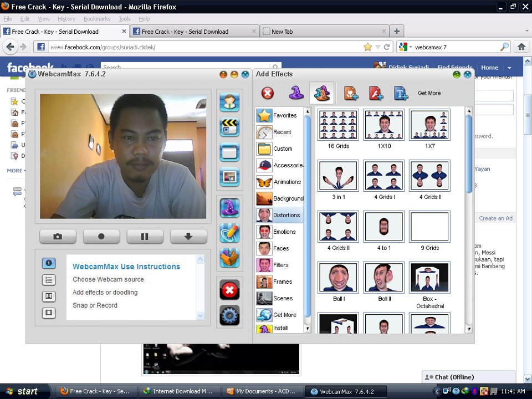Click the add text effect icon
This screenshot has height=399, width=532.
coord(400,93)
